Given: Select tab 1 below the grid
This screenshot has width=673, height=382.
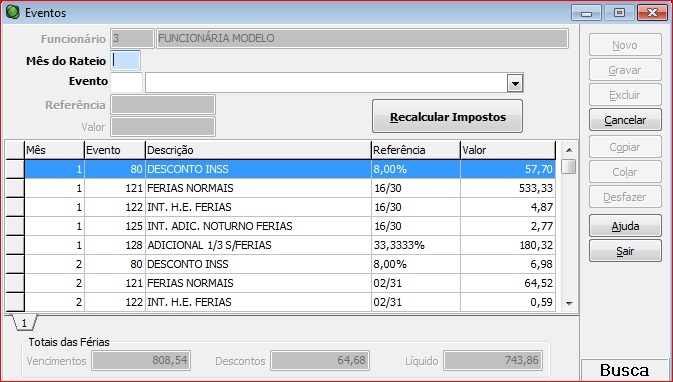Looking at the screenshot, I should 24,323.
